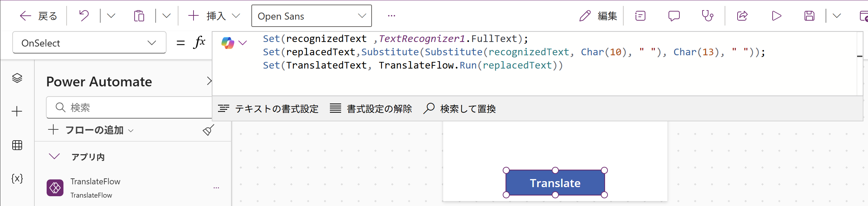Viewport: 868px width, 206px height.
Task: Click the Translate button on canvas
Action: coord(555,183)
